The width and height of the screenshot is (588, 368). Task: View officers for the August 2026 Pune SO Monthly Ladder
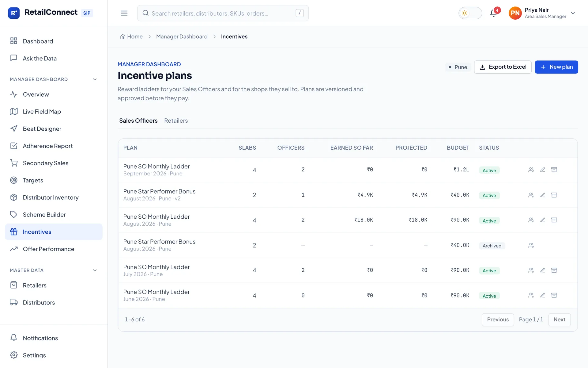pyautogui.click(x=531, y=220)
